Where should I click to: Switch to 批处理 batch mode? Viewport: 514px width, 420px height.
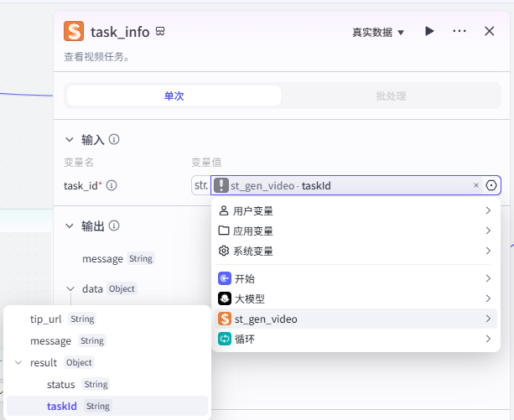(391, 96)
